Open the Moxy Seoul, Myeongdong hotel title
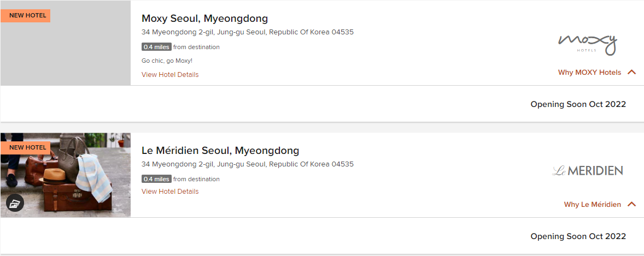The image size is (644, 256). click(204, 19)
